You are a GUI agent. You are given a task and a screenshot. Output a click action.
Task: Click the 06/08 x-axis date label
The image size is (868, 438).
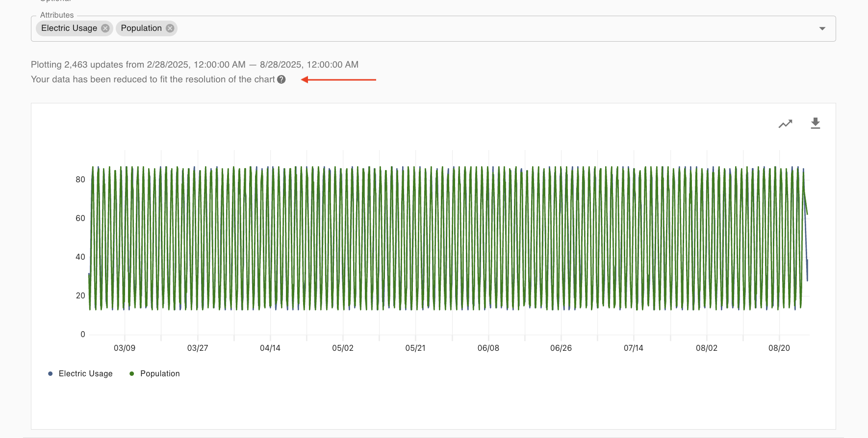pyautogui.click(x=488, y=348)
